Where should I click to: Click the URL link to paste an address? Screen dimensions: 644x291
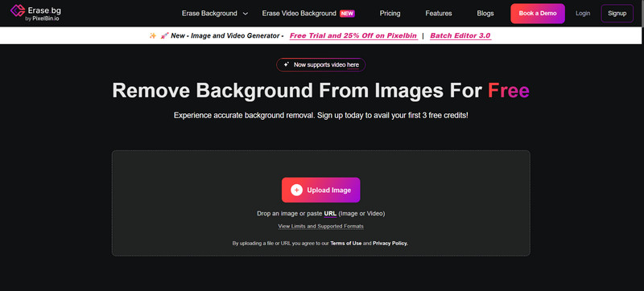tap(330, 214)
